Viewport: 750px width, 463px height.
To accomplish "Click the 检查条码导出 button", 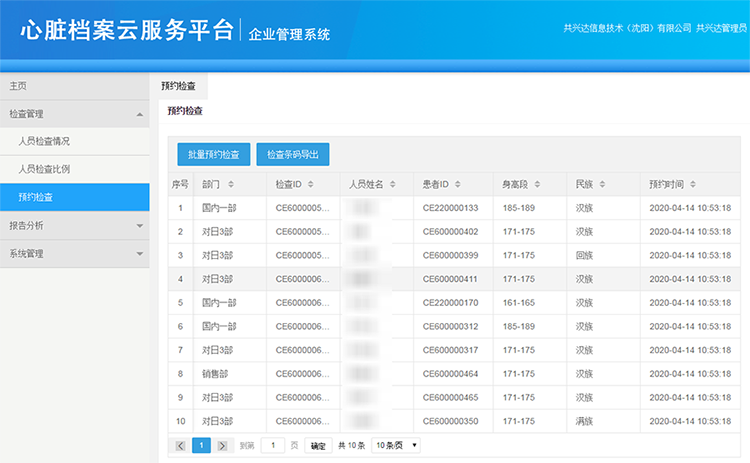I will point(293,154).
